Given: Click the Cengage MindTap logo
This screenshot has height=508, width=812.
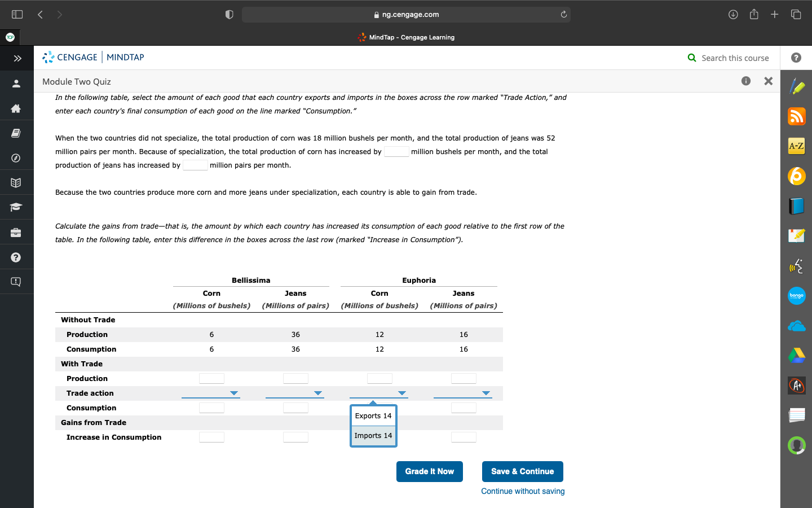Looking at the screenshot, I should pos(93,57).
